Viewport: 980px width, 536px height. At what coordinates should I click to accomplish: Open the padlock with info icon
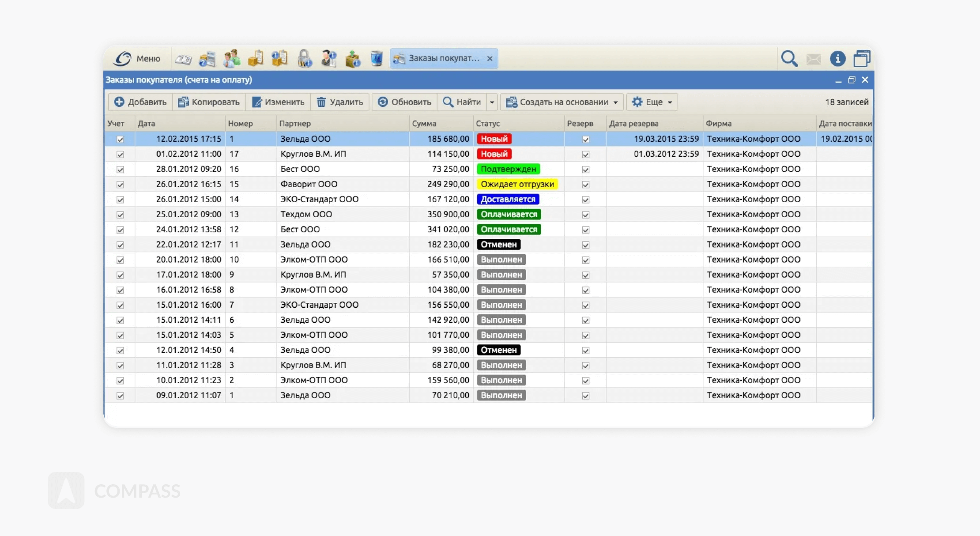pyautogui.click(x=305, y=59)
